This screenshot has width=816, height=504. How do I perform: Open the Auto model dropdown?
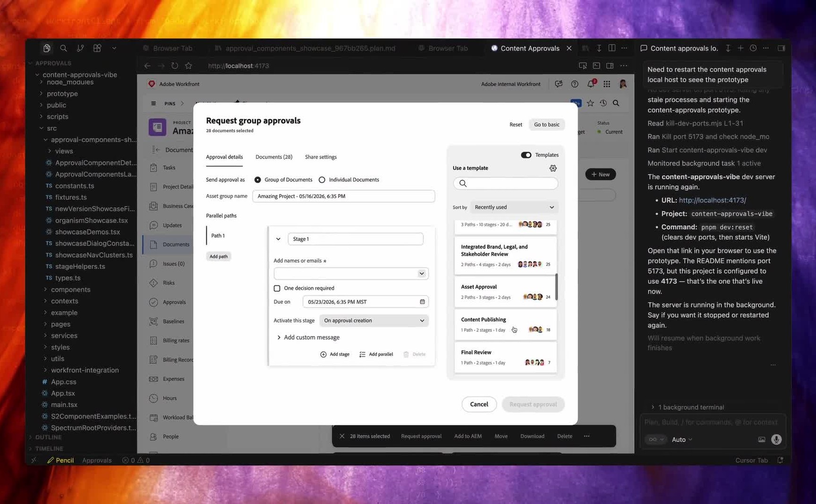682,439
